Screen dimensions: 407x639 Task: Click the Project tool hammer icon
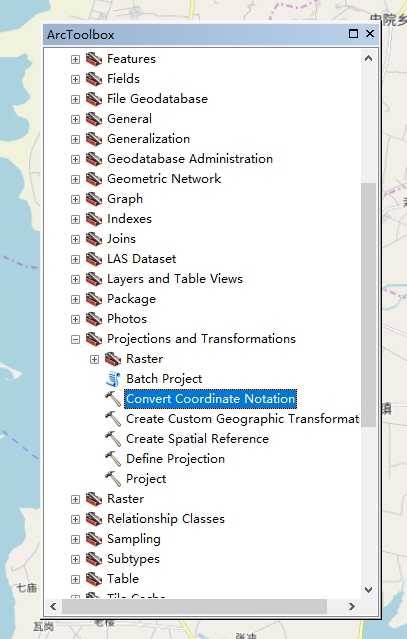pos(113,479)
